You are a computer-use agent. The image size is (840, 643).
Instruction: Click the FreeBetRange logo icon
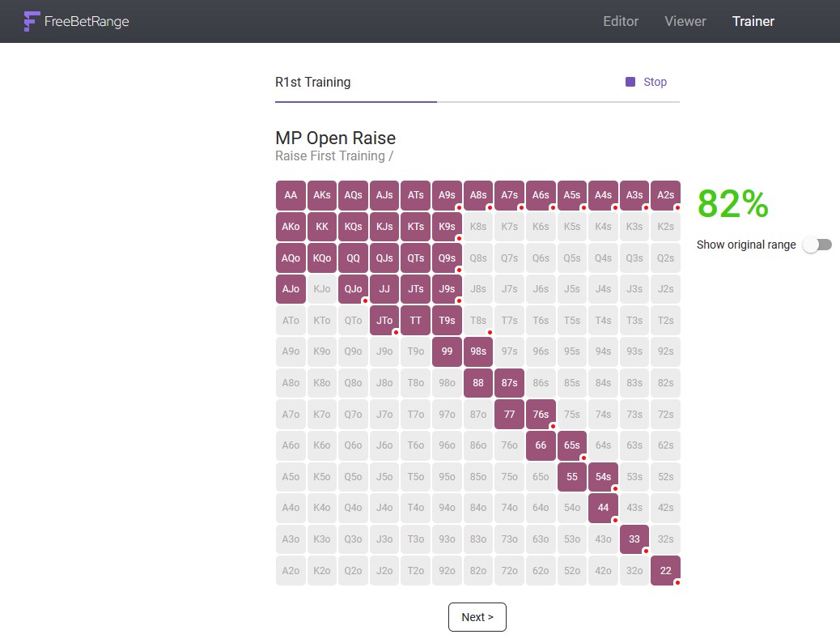tap(32, 21)
